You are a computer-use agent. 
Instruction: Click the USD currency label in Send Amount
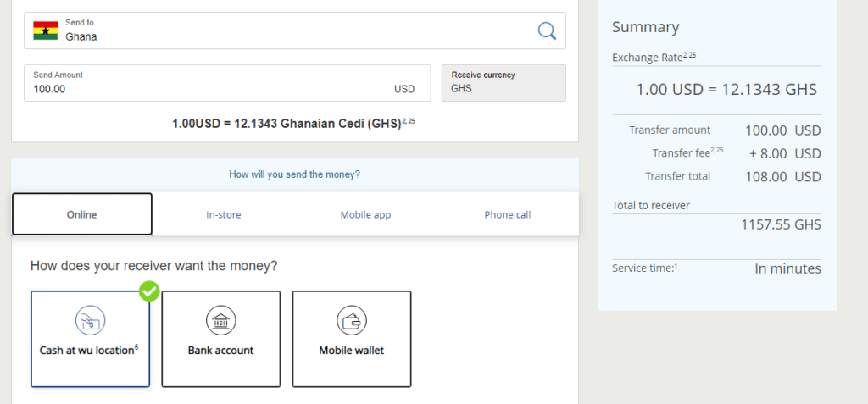point(404,89)
